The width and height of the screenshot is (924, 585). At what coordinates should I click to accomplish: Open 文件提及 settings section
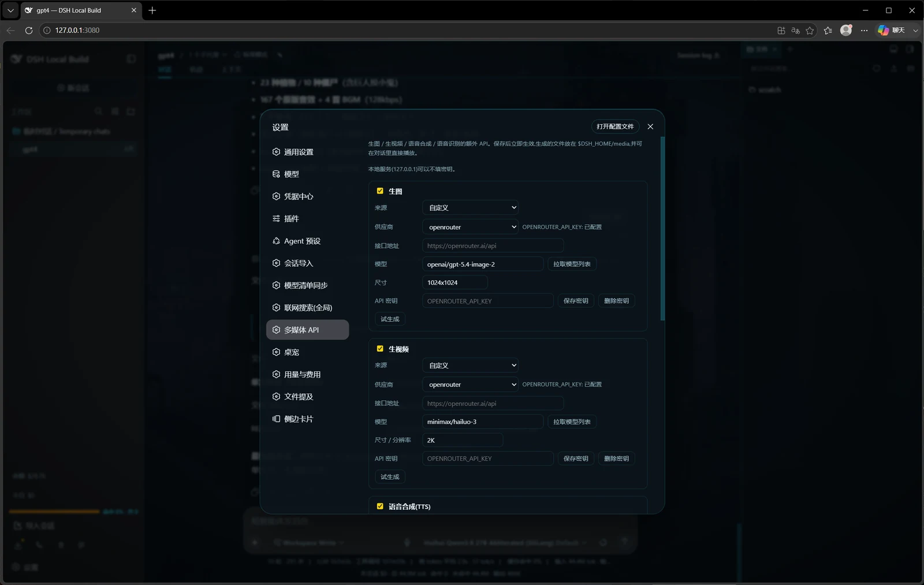pos(307,397)
